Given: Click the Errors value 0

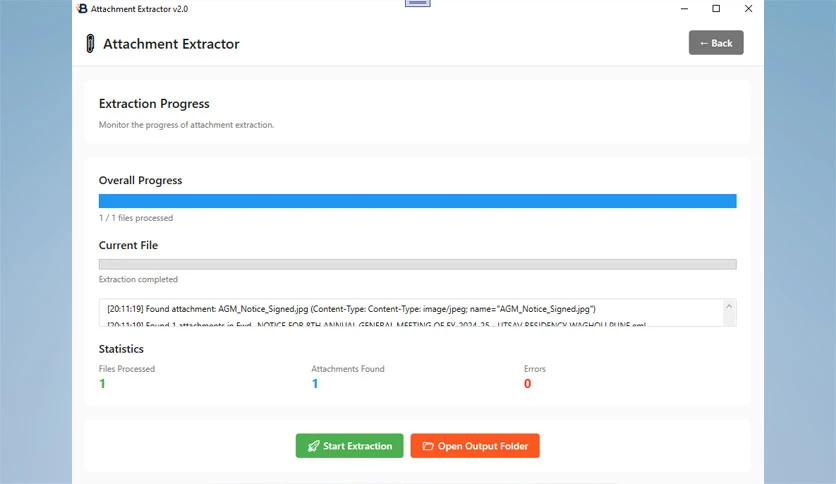Looking at the screenshot, I should point(527,384).
